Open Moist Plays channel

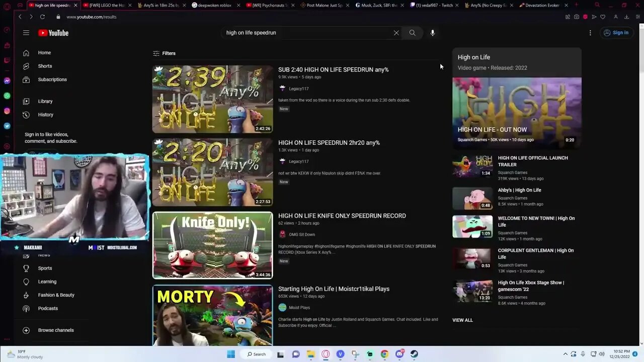[x=299, y=307]
